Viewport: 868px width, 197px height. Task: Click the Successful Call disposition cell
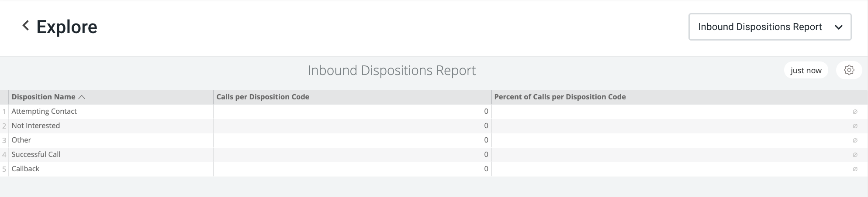point(36,154)
